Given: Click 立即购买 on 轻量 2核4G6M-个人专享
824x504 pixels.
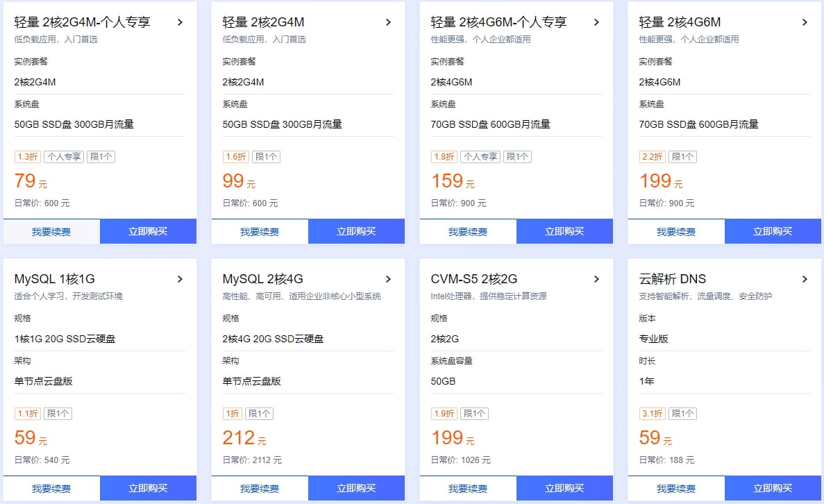Looking at the screenshot, I should 564,231.
